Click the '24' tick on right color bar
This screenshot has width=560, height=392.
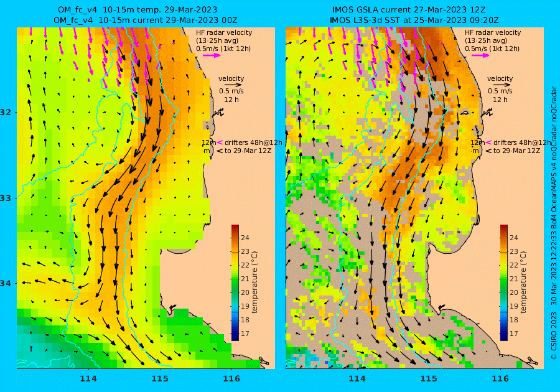point(513,238)
